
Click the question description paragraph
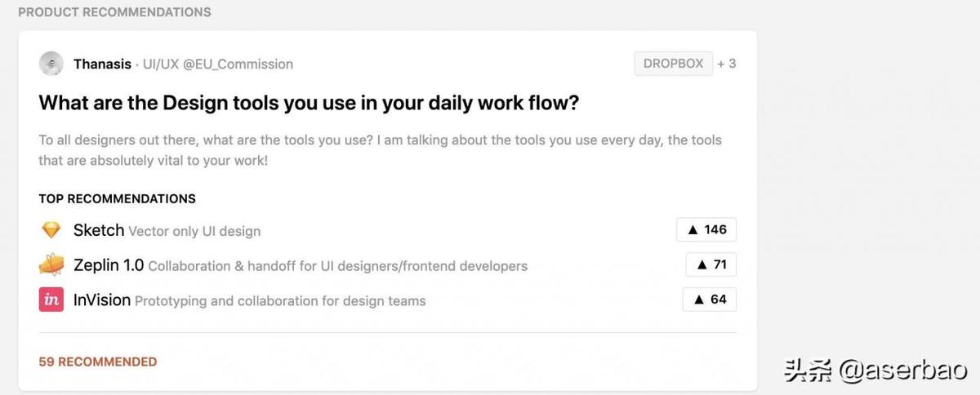[380, 150]
